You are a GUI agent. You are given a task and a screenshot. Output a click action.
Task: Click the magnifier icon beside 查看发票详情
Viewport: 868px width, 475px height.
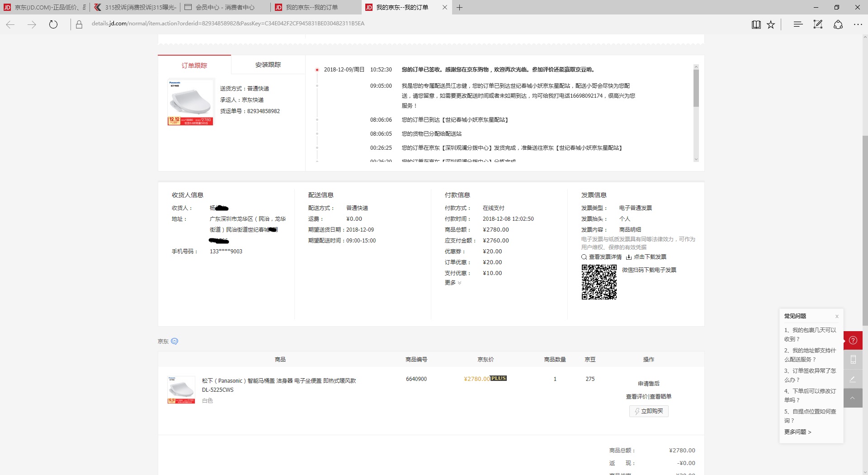(x=584, y=257)
